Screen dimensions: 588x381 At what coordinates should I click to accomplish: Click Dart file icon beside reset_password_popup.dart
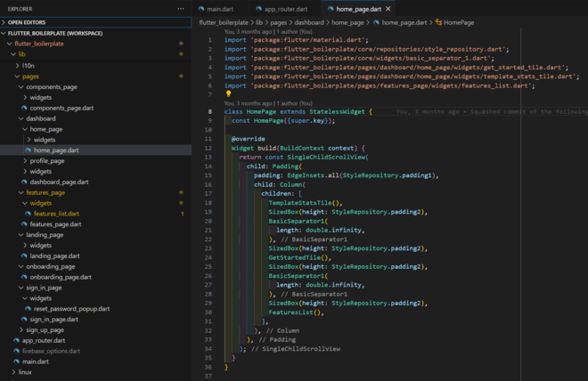pyautogui.click(x=29, y=309)
